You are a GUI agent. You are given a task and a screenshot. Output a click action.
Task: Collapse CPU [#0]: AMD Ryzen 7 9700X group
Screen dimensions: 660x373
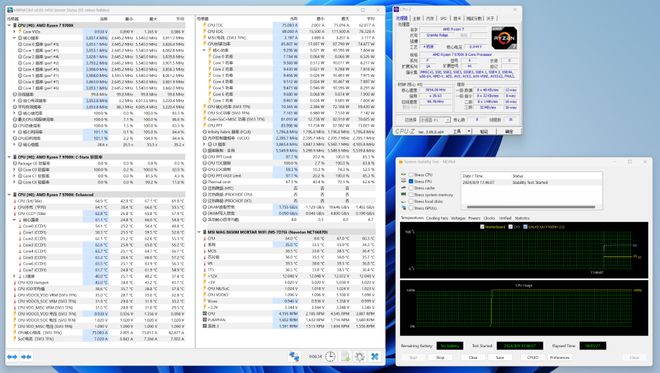click(9, 25)
